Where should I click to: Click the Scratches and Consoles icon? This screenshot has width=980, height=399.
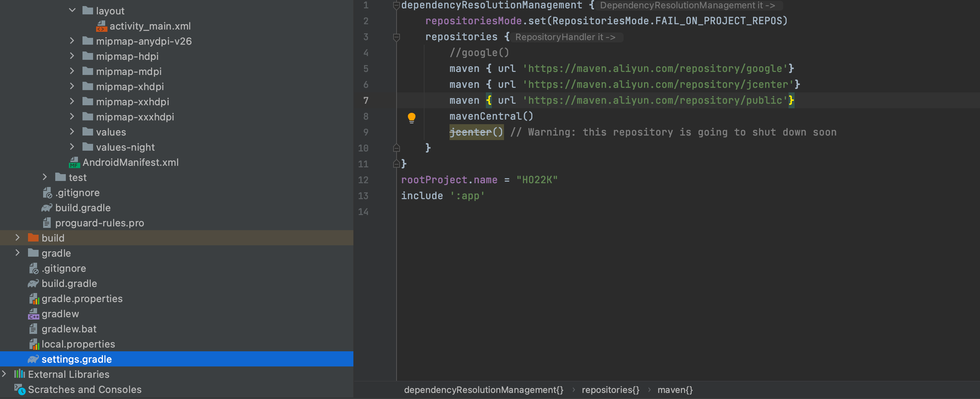pos(20,389)
